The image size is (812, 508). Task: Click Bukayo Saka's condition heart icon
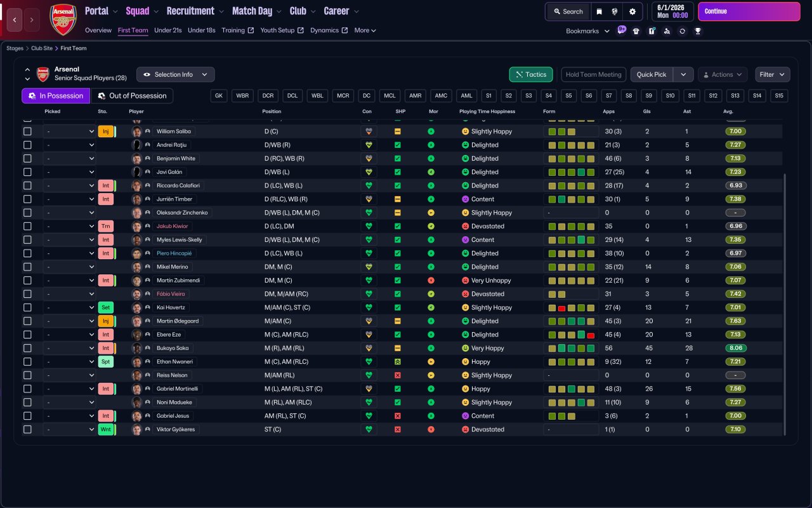click(369, 348)
